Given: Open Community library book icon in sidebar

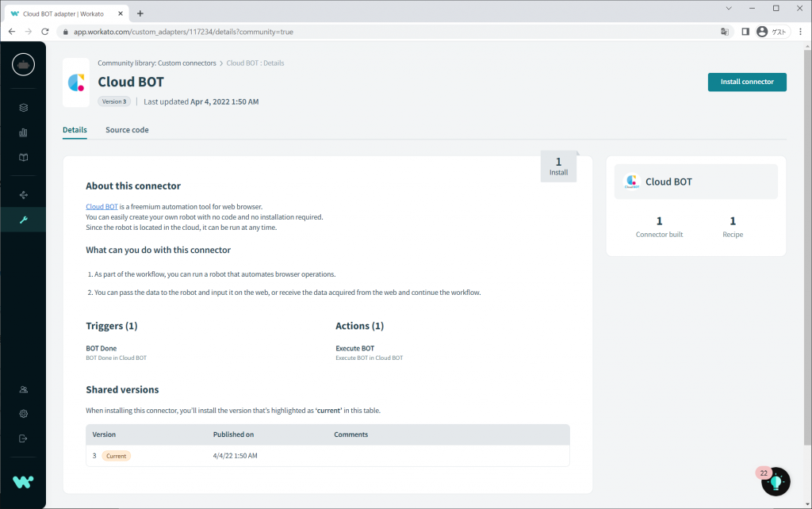Looking at the screenshot, I should click(23, 158).
